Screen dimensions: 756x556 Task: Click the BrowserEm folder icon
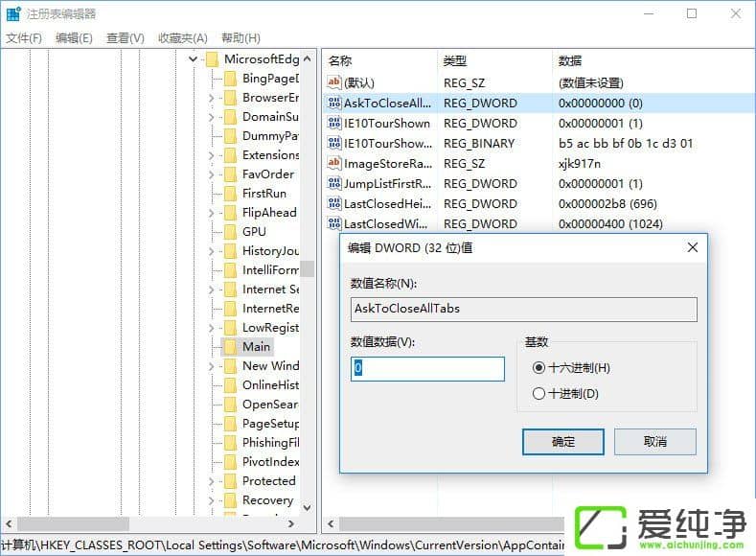pos(231,98)
